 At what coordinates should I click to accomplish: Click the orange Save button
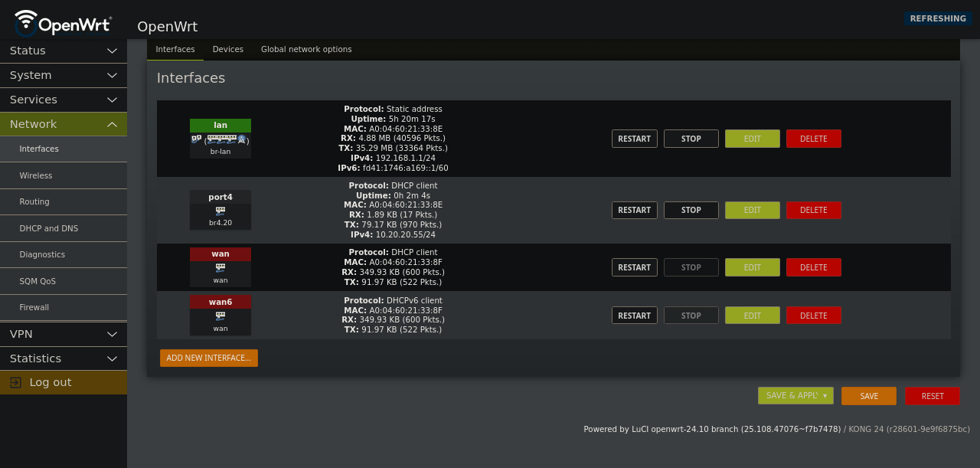click(x=869, y=396)
